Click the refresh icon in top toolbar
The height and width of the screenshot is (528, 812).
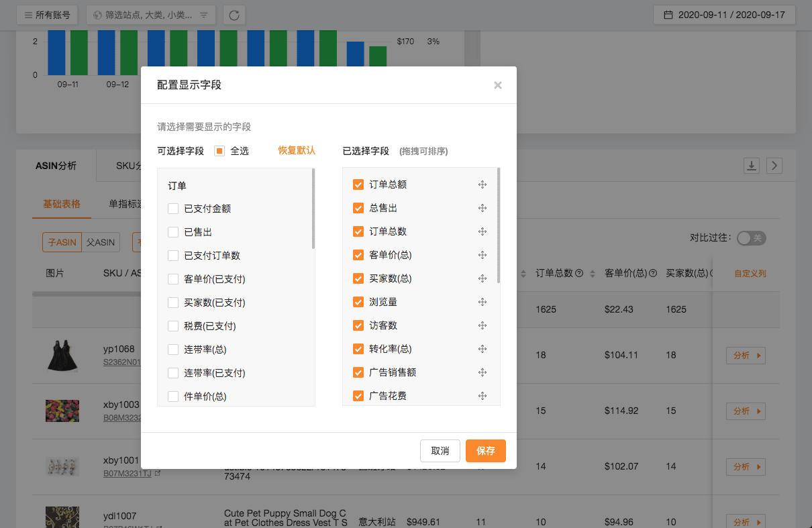(x=234, y=15)
